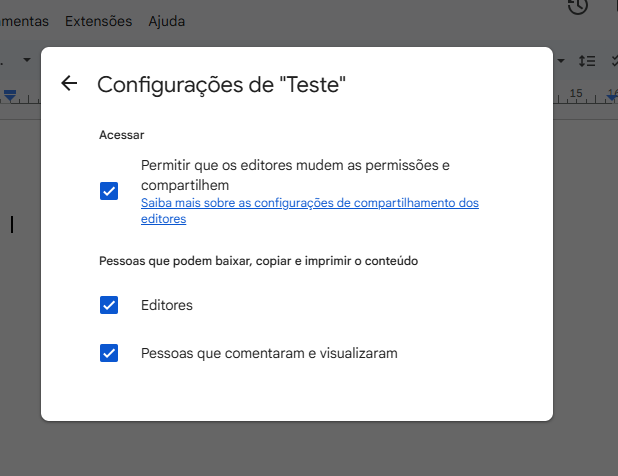Screen dimensions: 618x476
Task: Click the 'Editores' label text
Action: point(167,305)
